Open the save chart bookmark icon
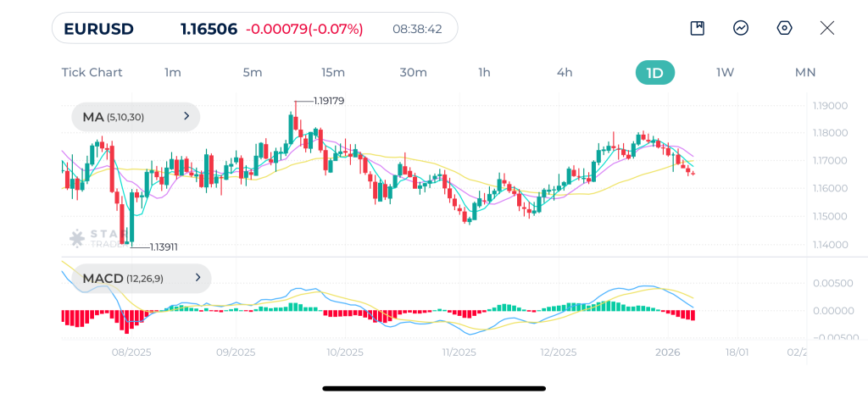The width and height of the screenshot is (868, 399). (x=697, y=28)
